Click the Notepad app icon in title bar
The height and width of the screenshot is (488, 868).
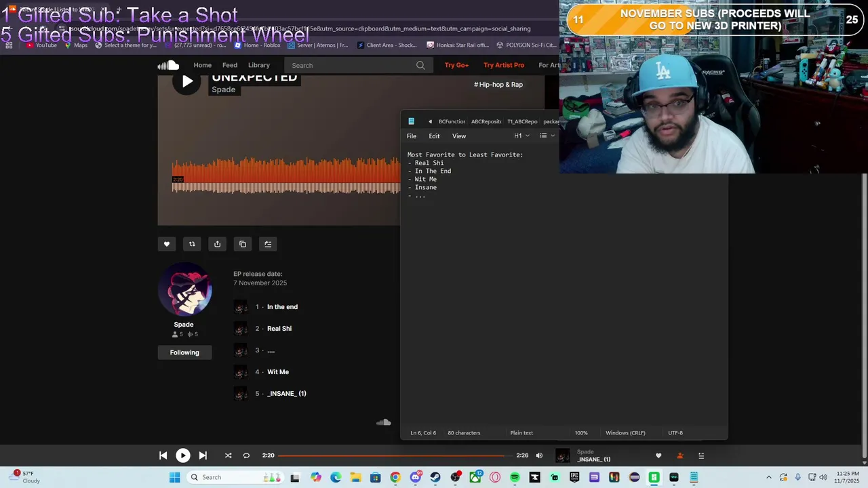411,121
